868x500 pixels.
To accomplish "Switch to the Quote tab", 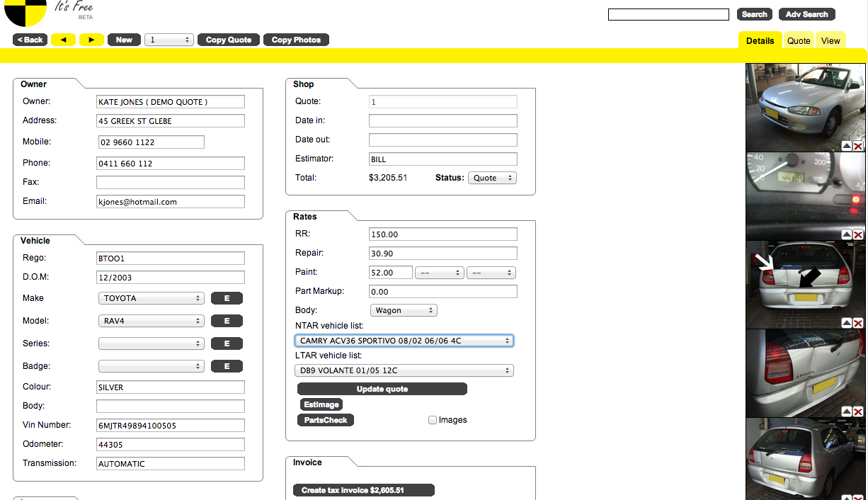I will 799,40.
